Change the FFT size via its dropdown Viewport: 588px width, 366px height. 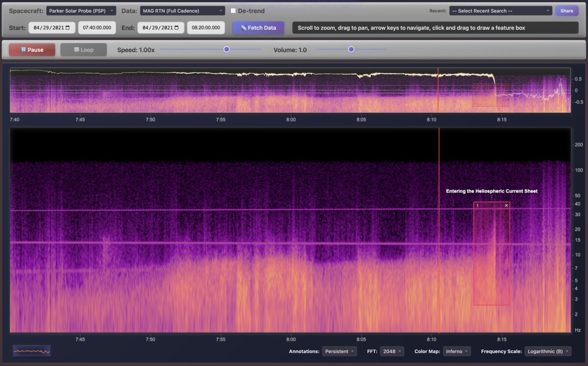[x=392, y=351]
